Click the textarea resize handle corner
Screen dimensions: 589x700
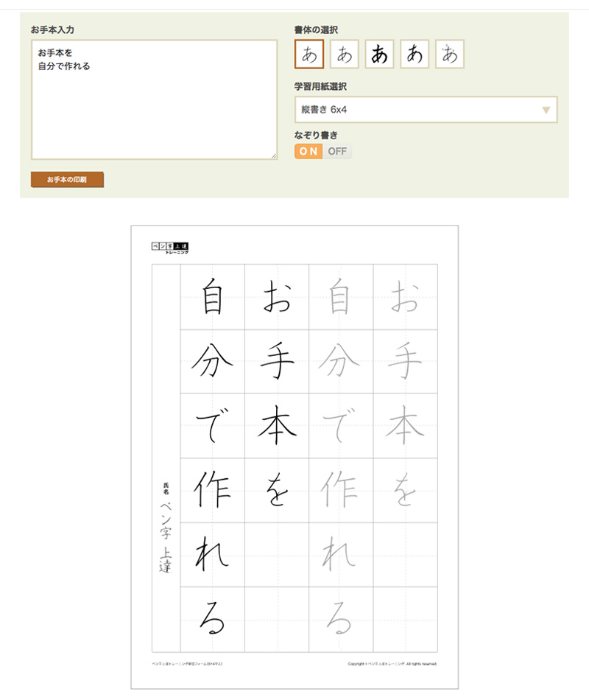273,155
